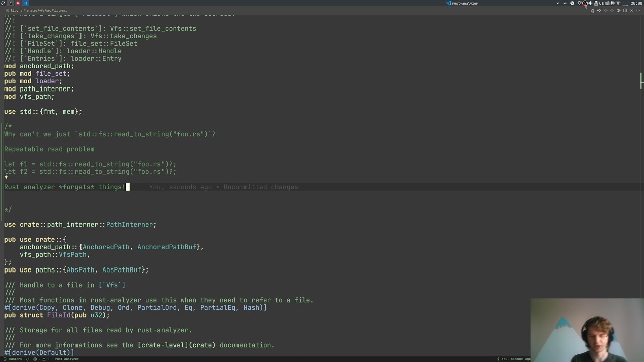
Task: Open the file revision commit icon in editor toolbar
Action: (x=599, y=11)
